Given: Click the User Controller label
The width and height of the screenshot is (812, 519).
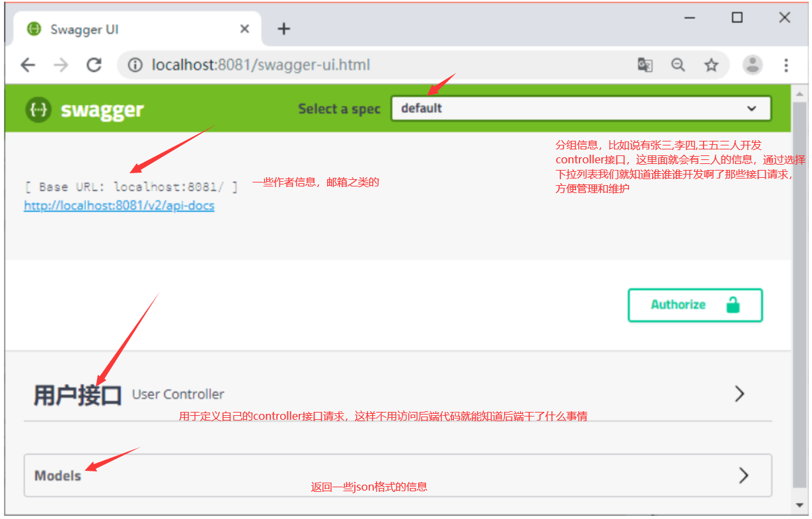Looking at the screenshot, I should 178,395.
